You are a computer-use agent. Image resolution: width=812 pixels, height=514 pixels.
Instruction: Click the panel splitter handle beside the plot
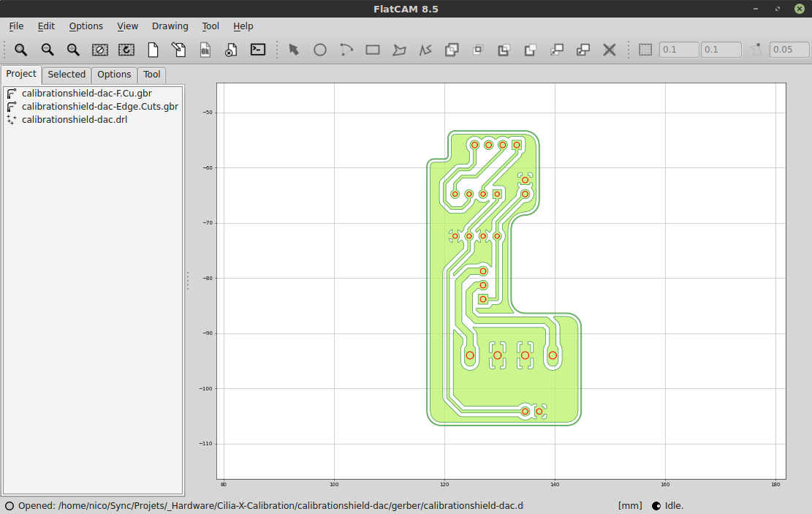pyautogui.click(x=188, y=281)
